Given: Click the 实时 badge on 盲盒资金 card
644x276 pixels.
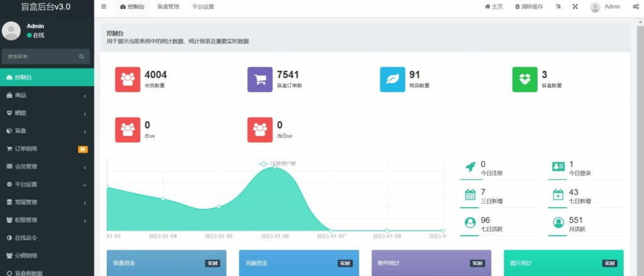Looking at the screenshot, I should [213, 263].
